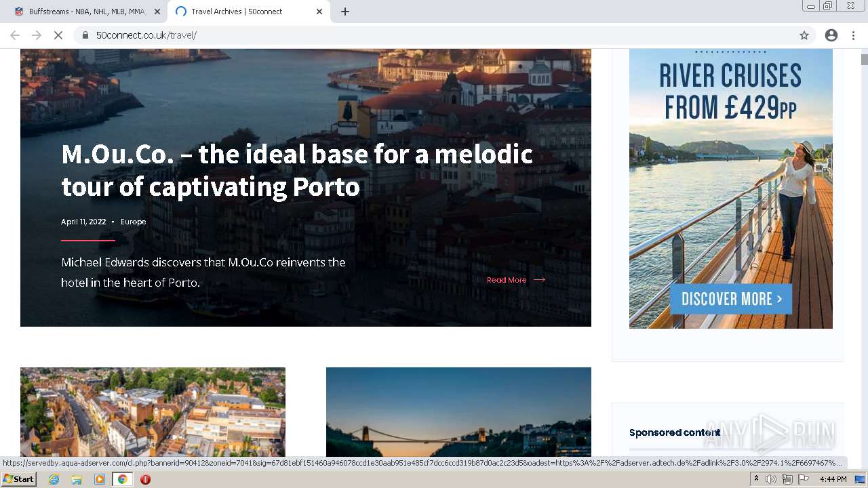Close the Buffstreams tab
Screen dimensions: 868x488
click(157, 12)
